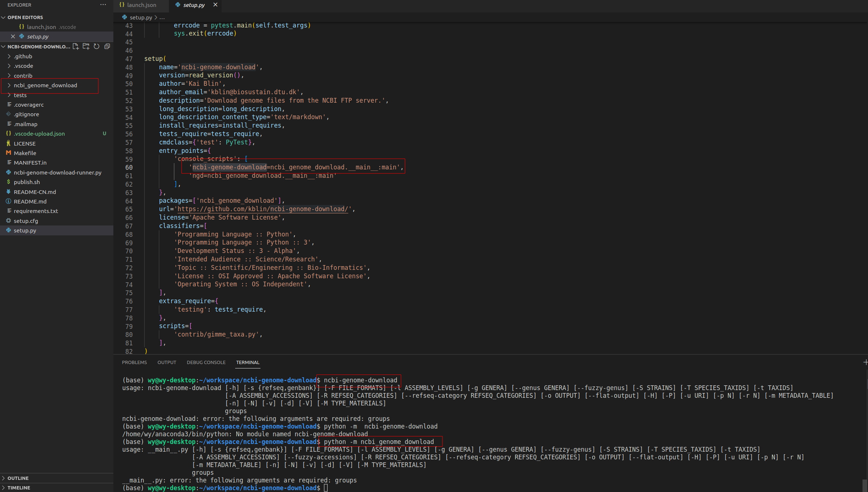Click the .gitignore file icon
Viewport: 868px width, 492px height.
(x=8, y=114)
